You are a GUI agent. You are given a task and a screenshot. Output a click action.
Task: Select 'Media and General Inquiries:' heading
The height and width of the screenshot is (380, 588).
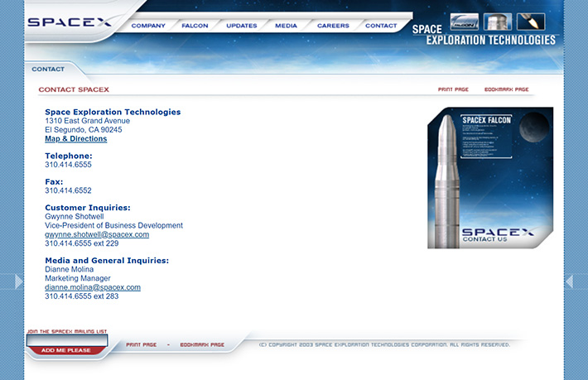coord(107,261)
